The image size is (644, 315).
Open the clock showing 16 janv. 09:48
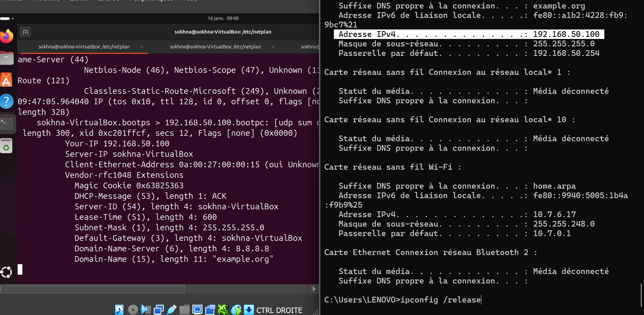tap(223, 18)
